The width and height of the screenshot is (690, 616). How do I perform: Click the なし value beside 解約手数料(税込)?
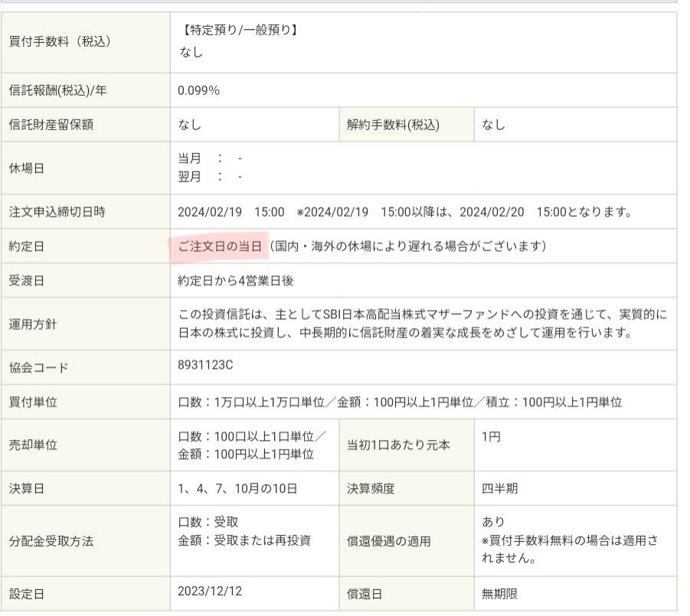493,125
